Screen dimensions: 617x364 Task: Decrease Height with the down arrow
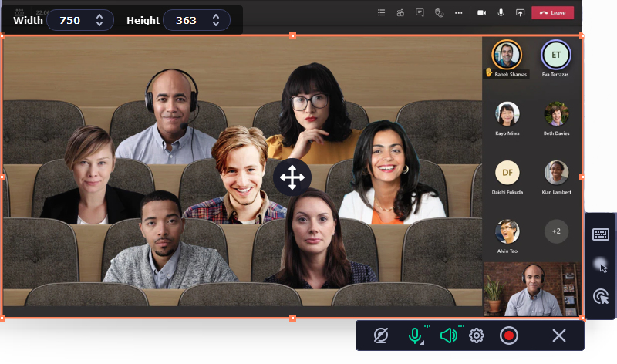(x=216, y=24)
